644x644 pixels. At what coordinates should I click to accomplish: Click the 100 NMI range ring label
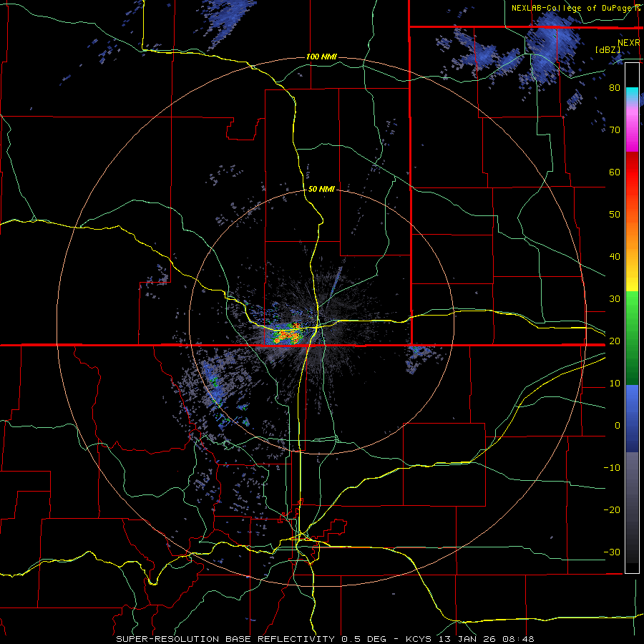(321, 57)
